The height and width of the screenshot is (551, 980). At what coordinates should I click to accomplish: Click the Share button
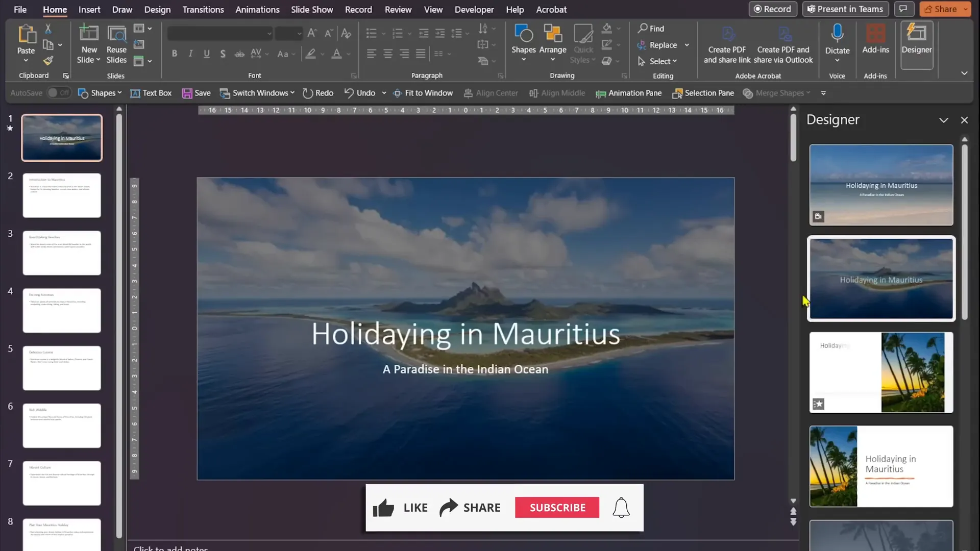click(941, 9)
